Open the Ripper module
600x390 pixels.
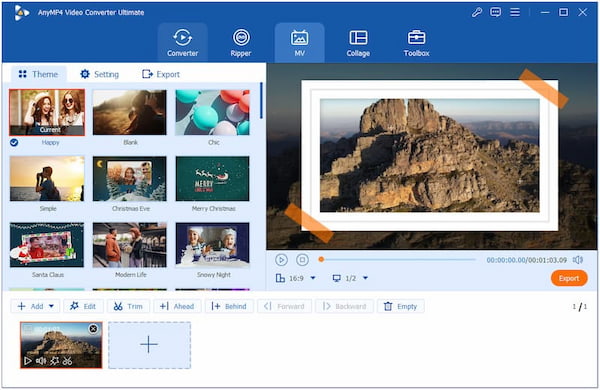241,42
